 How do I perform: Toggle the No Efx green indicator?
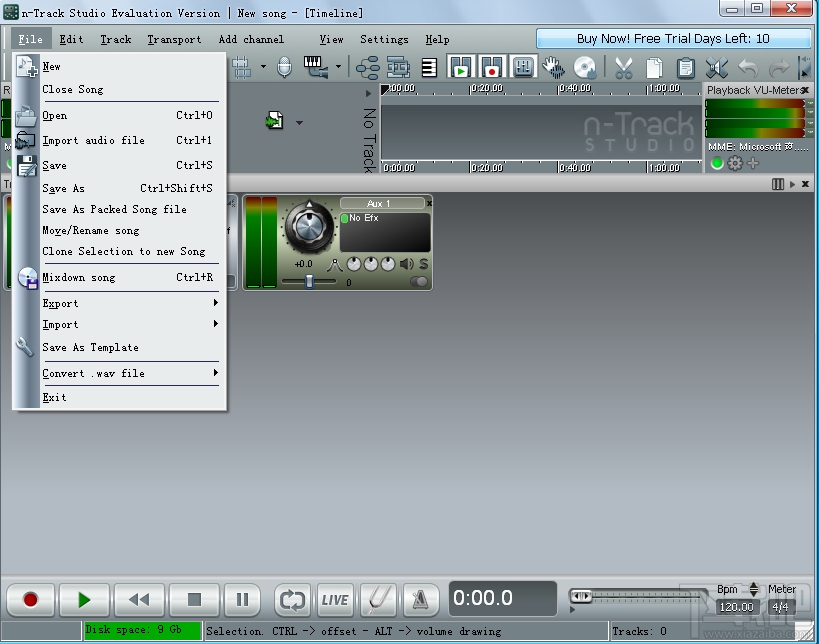345,218
